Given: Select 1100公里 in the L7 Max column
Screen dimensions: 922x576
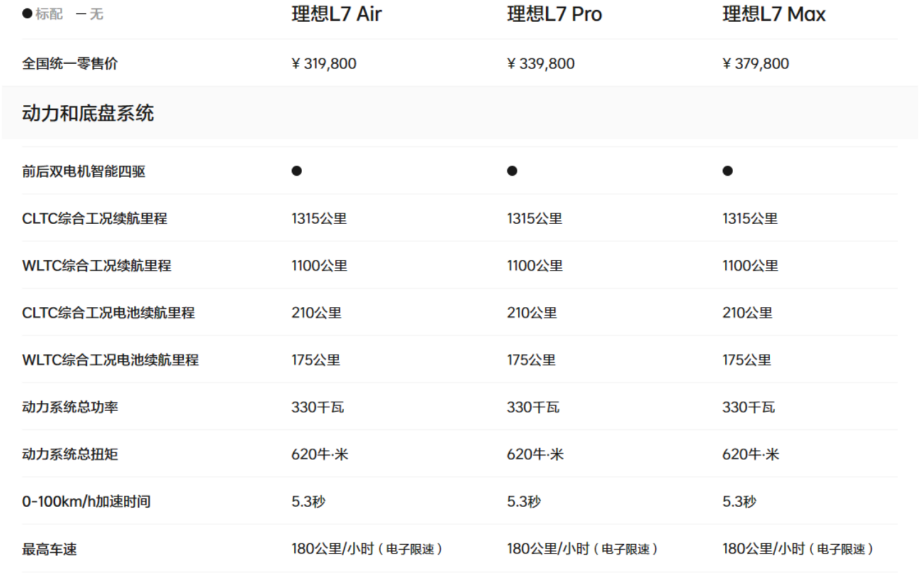Looking at the screenshot, I should click(750, 266).
